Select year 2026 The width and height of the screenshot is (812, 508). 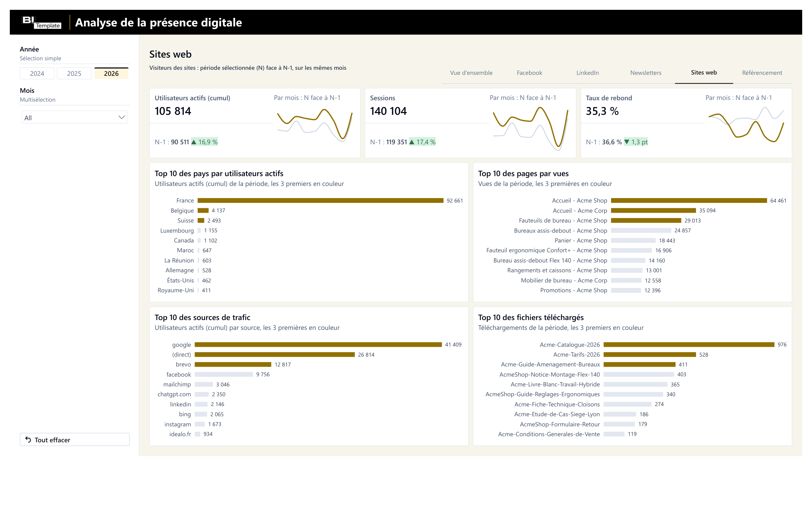point(111,73)
